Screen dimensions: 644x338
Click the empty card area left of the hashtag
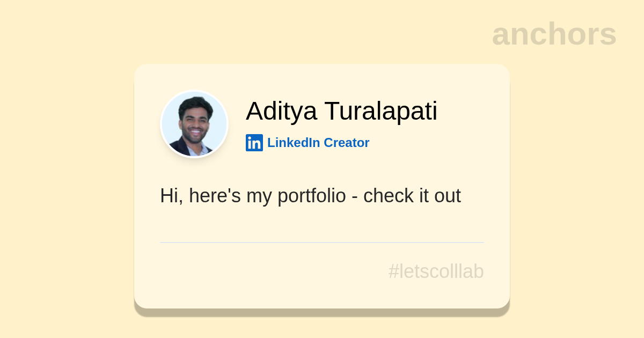(258, 273)
